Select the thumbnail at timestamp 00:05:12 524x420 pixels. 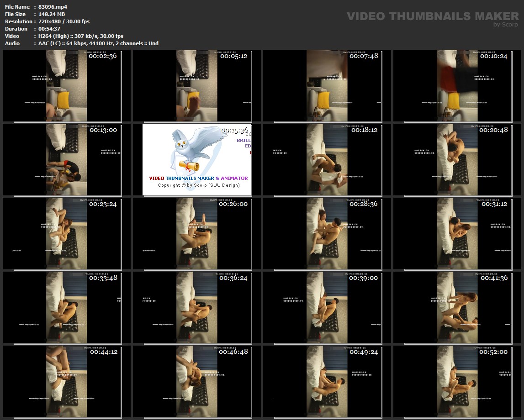click(196, 85)
